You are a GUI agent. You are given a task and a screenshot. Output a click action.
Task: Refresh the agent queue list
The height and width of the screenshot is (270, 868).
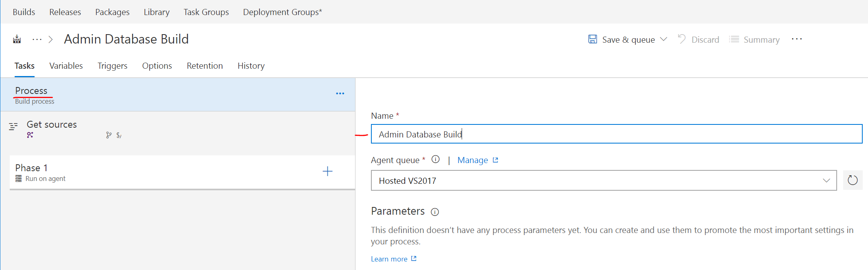[853, 180]
